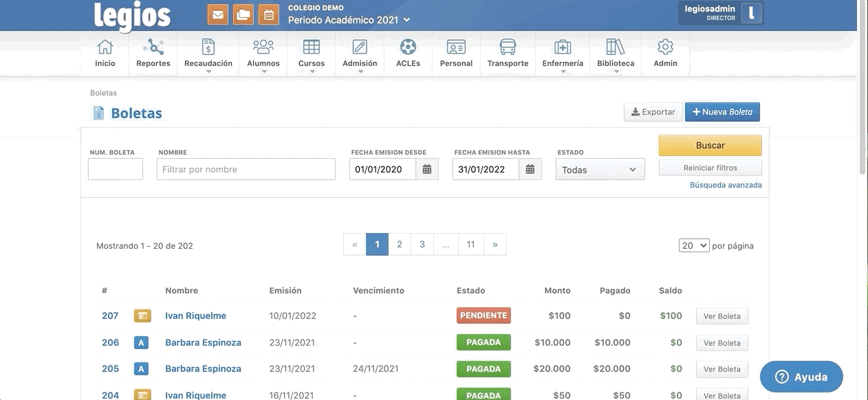Viewport: 868px width, 400px height.
Task: Click the Filtrar por nombre field
Action: [246, 170]
